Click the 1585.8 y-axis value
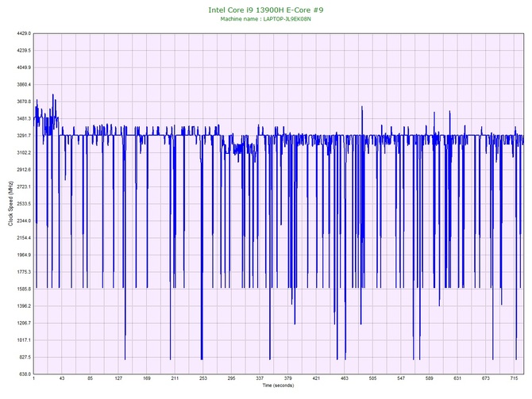The height and width of the screenshot is (399, 532). click(24, 290)
